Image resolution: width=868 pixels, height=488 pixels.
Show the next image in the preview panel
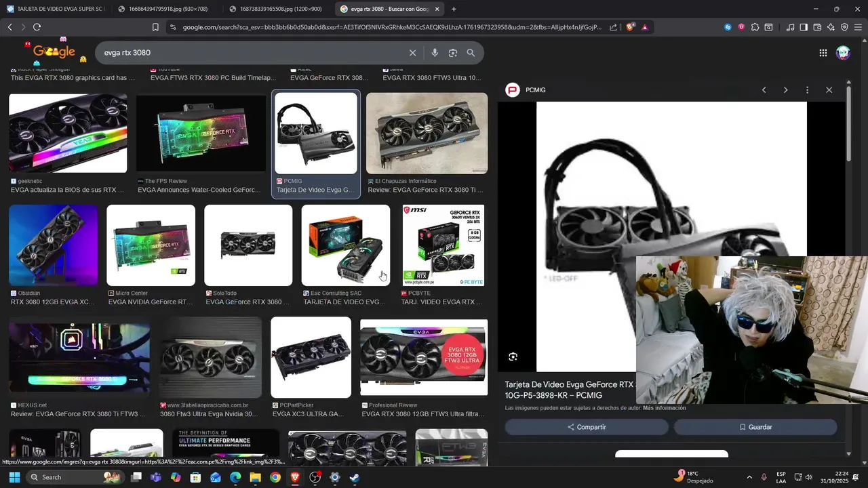785,90
